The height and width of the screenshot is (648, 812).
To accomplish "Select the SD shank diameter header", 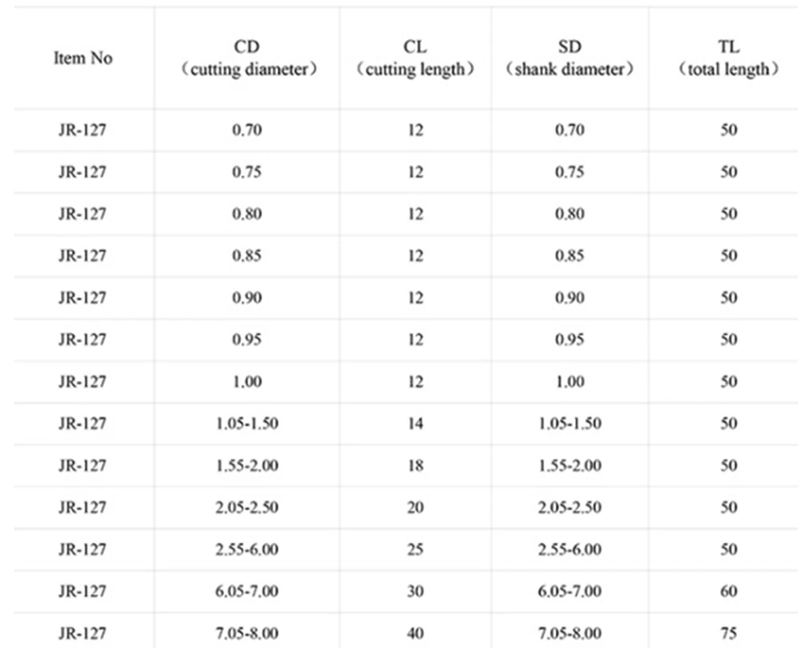I will tap(570, 58).
